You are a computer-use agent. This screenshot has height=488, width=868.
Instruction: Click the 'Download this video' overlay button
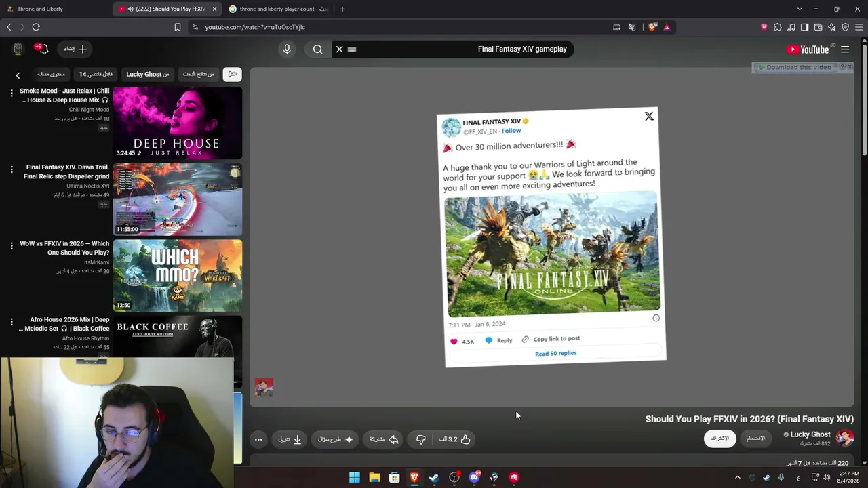795,67
